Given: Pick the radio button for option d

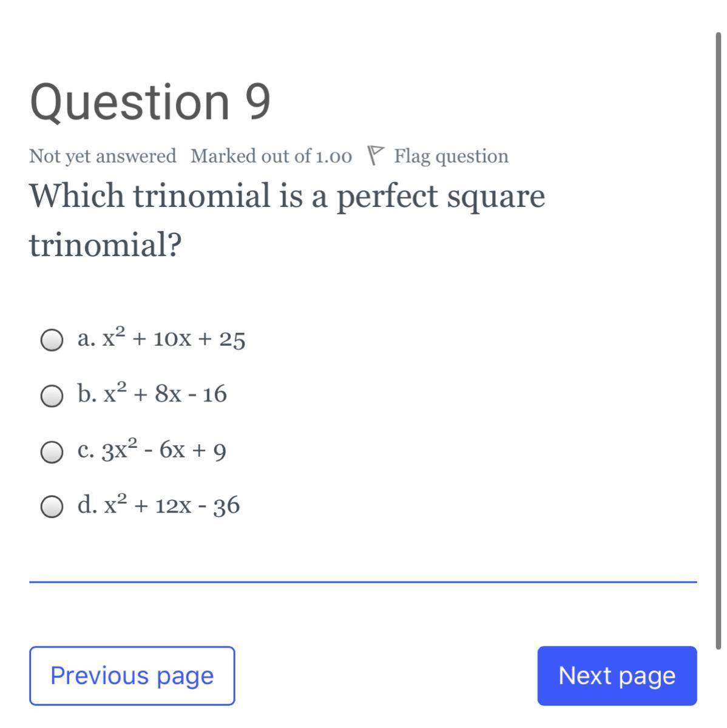Looking at the screenshot, I should coord(52,507).
